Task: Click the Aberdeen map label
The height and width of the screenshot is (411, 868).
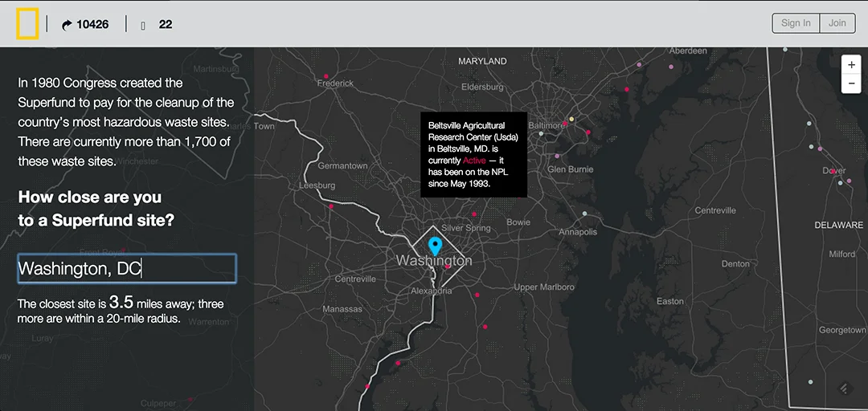Action: coord(689,51)
